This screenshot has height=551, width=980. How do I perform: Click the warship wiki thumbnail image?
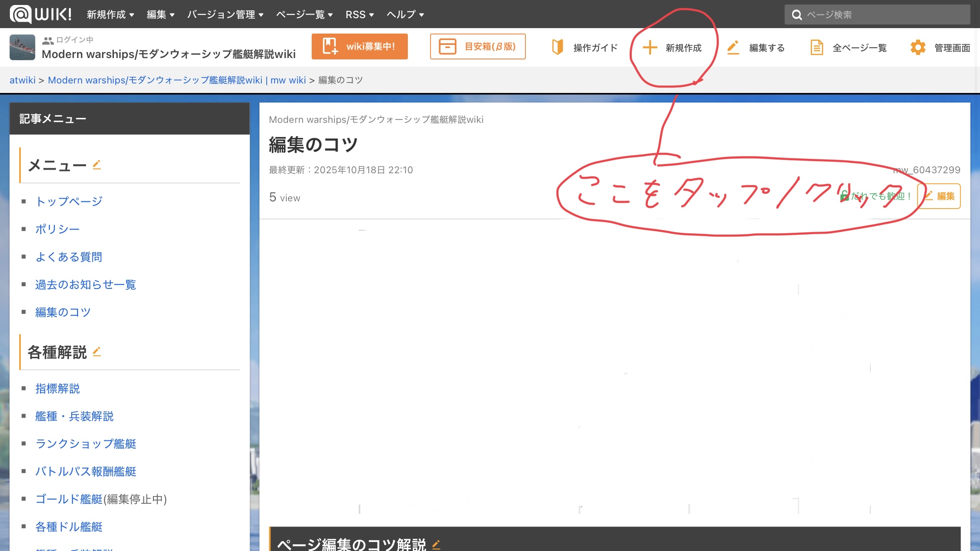[22, 47]
